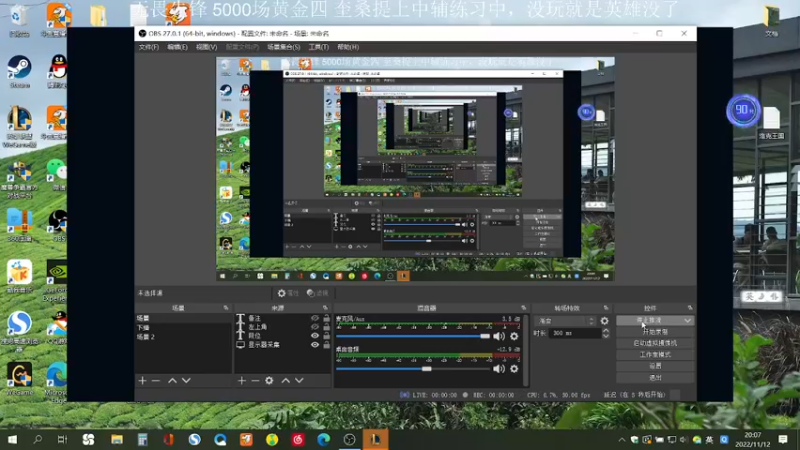
Task: Toggle the lock on the 备注 source
Action: click(327, 318)
